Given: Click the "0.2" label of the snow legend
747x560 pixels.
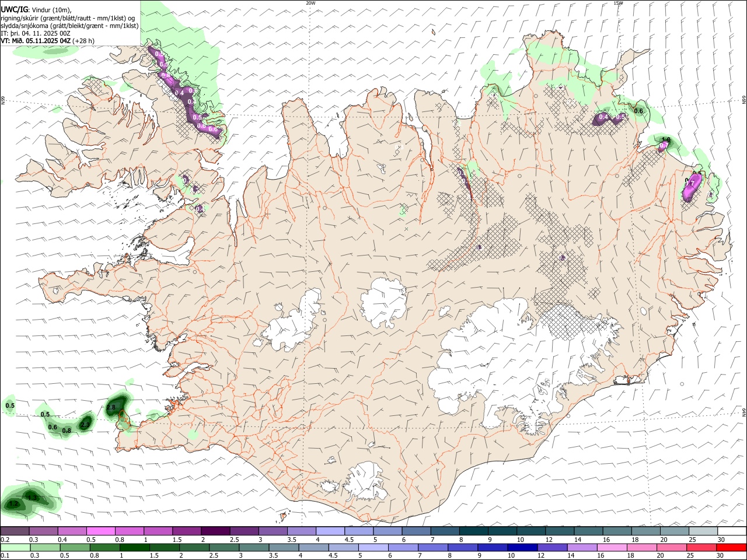Looking at the screenshot, I should click(x=6, y=540).
